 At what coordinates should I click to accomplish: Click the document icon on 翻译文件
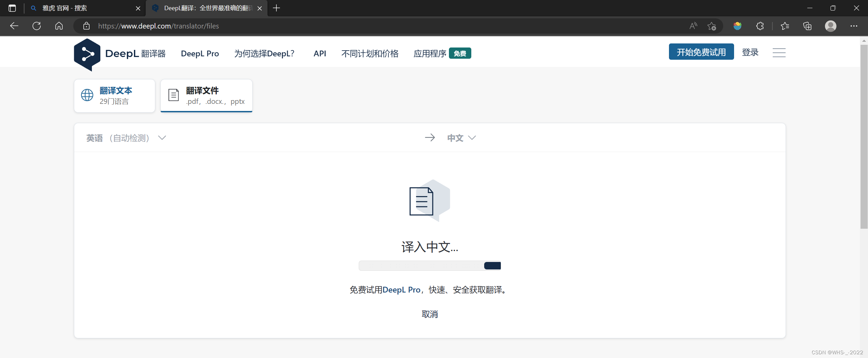(174, 95)
